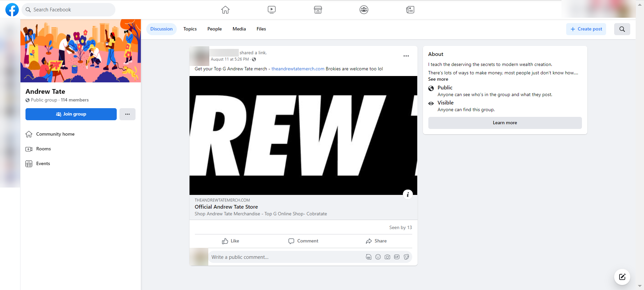
Task: Like the shared merch post
Action: (230, 241)
